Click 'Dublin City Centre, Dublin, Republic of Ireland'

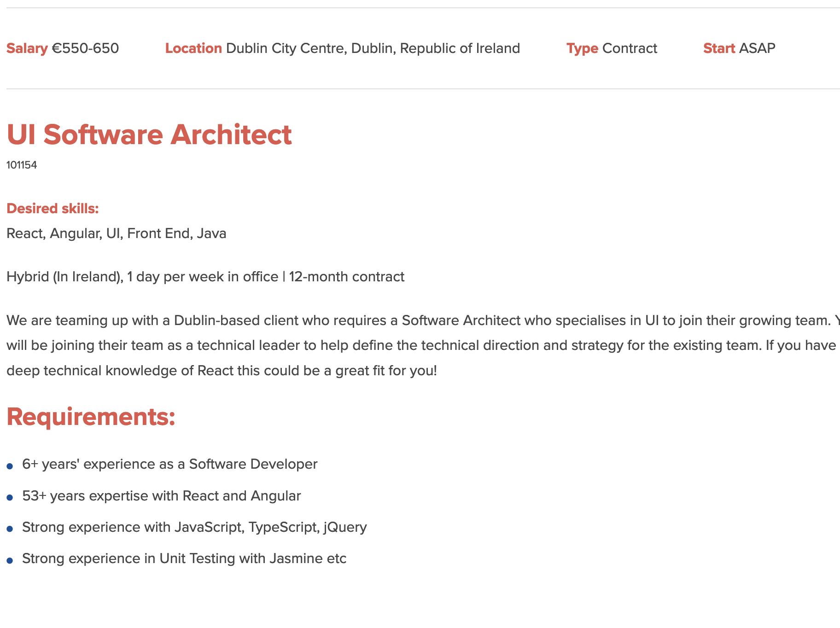[373, 48]
